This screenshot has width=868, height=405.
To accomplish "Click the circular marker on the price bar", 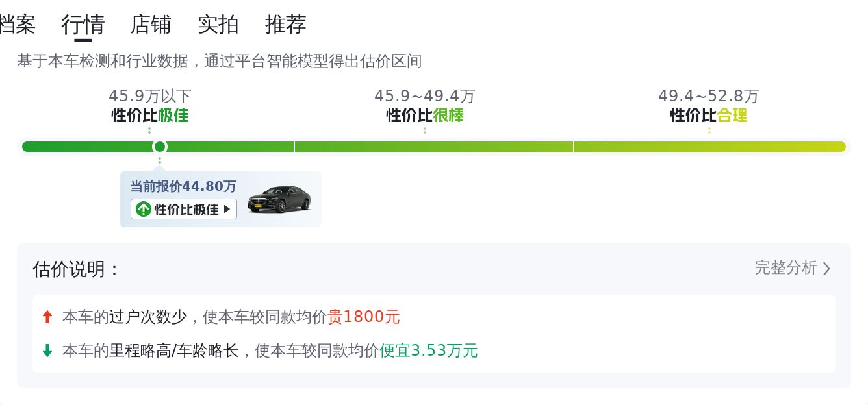I will point(159,147).
